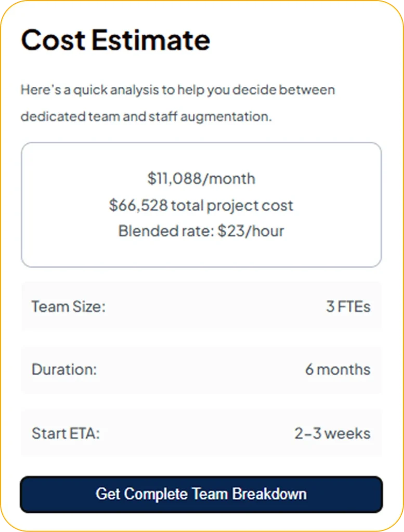Click the Duration label

pos(64,370)
